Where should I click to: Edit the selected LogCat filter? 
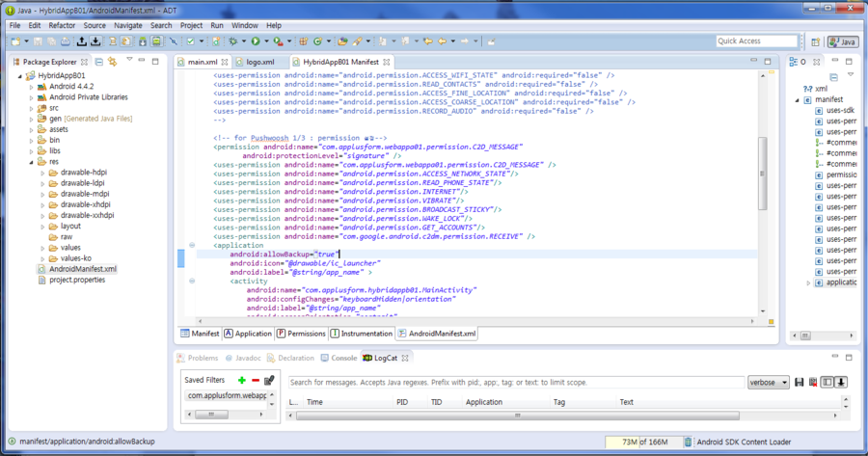coord(269,380)
